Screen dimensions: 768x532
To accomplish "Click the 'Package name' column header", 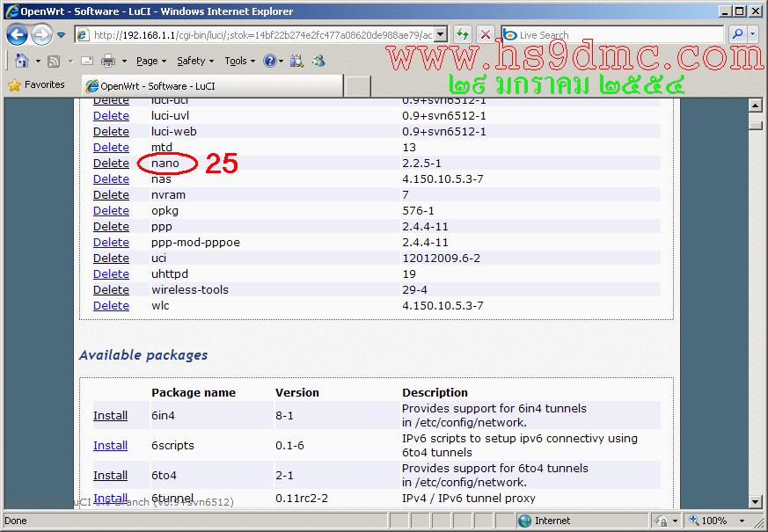I will click(x=194, y=392).
